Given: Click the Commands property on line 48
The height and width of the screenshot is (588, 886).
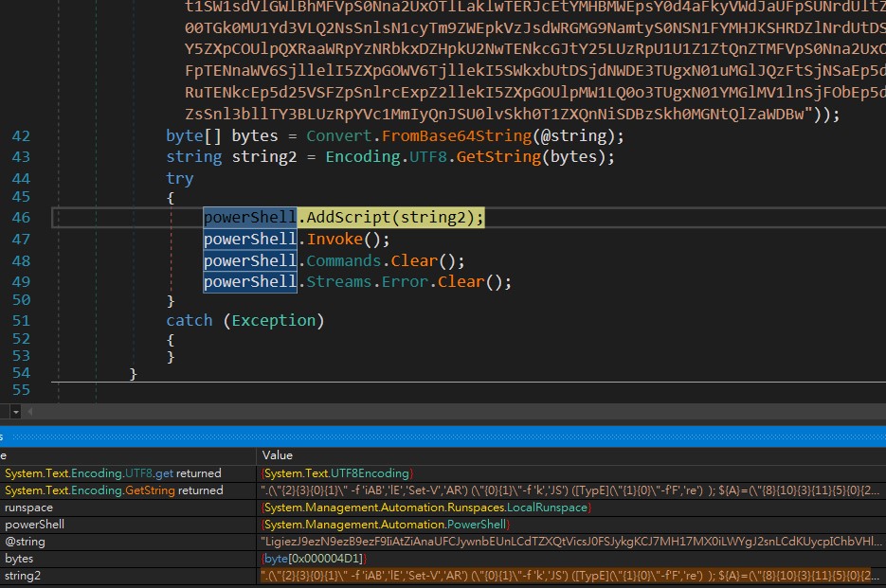Looking at the screenshot, I should [344, 261].
